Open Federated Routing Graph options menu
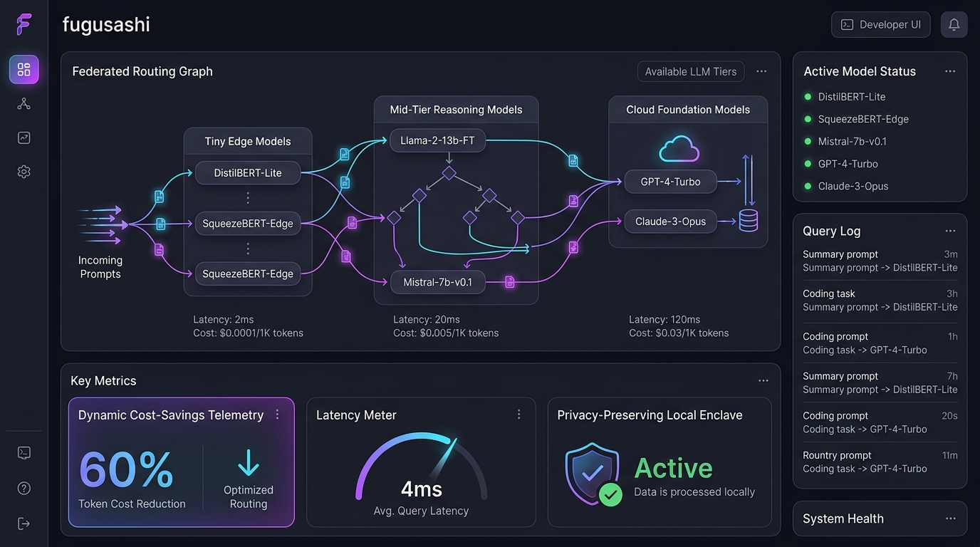 coord(761,71)
